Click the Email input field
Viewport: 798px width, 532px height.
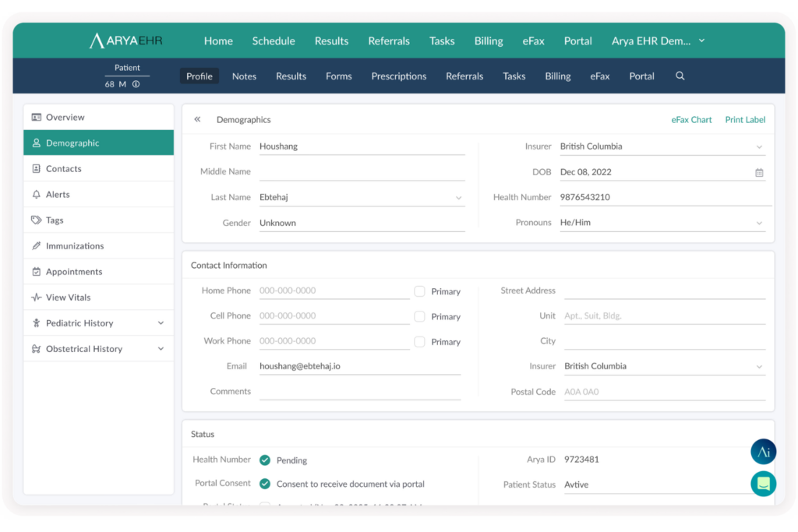click(360, 366)
